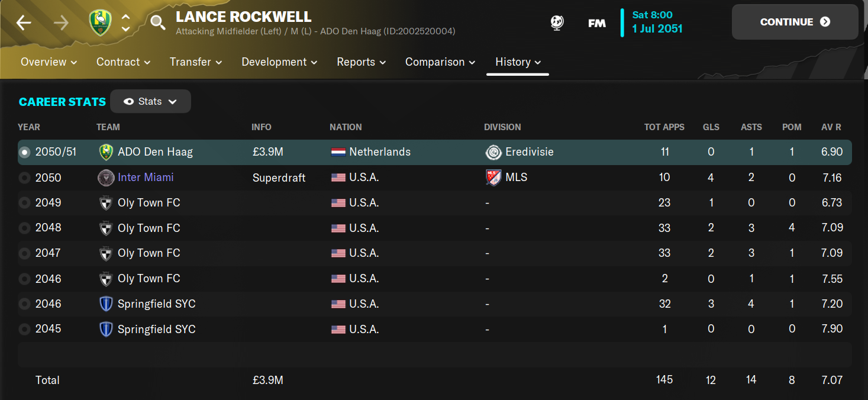Open the world globe icon
This screenshot has height=400, width=868.
point(557,23)
